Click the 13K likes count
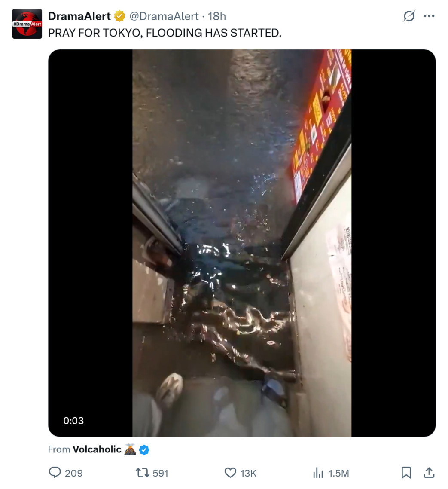The width and height of the screenshot is (448, 489). pos(248,473)
